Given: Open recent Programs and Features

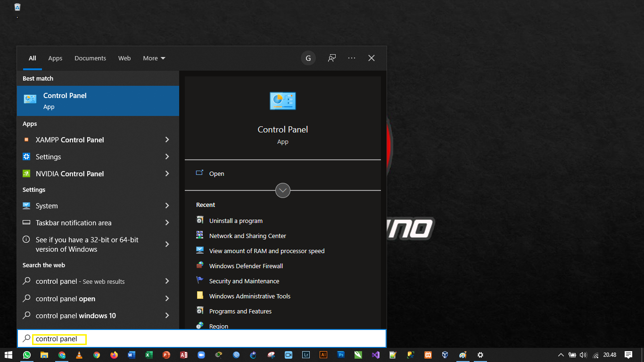Looking at the screenshot, I should tap(240, 311).
